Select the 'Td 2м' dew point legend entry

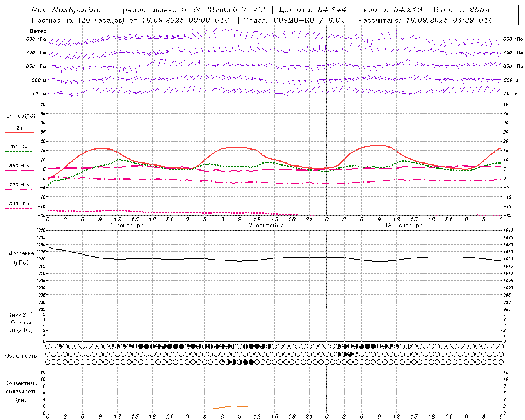pos(19,147)
